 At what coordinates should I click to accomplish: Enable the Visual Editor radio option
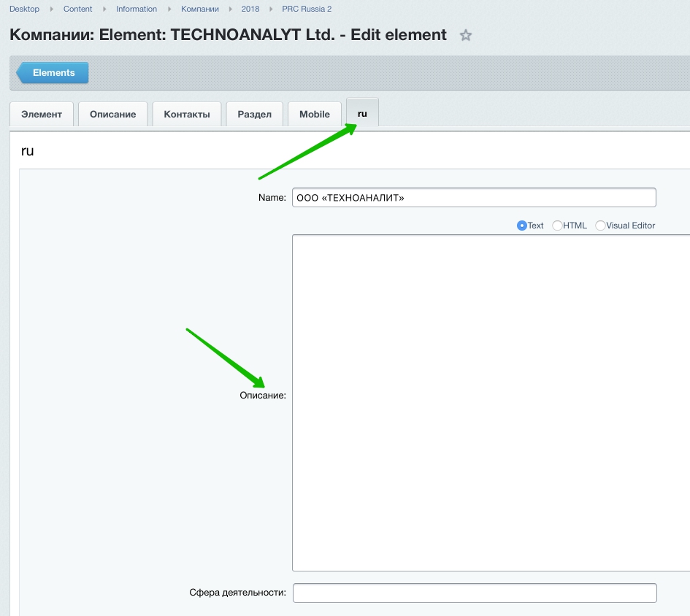[x=601, y=226]
